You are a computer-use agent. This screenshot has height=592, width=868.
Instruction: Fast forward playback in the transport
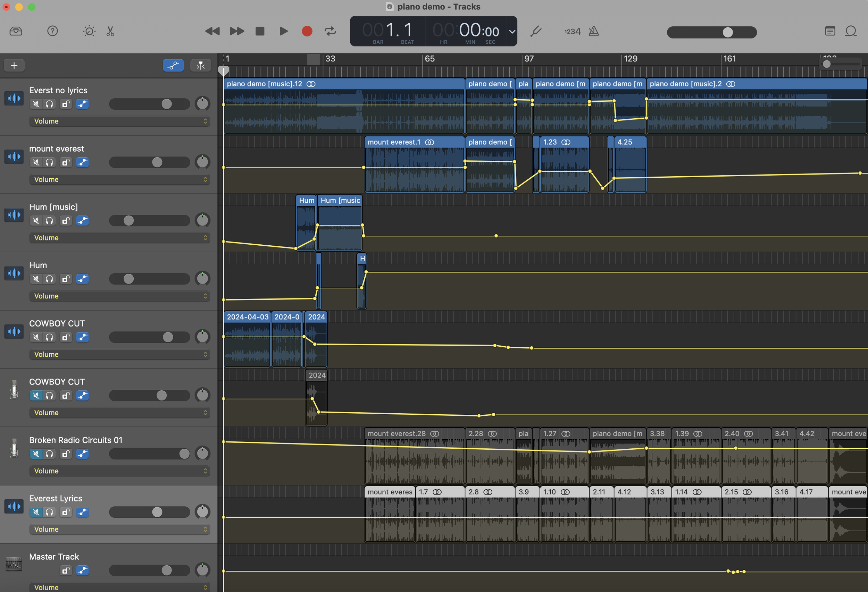(x=237, y=31)
